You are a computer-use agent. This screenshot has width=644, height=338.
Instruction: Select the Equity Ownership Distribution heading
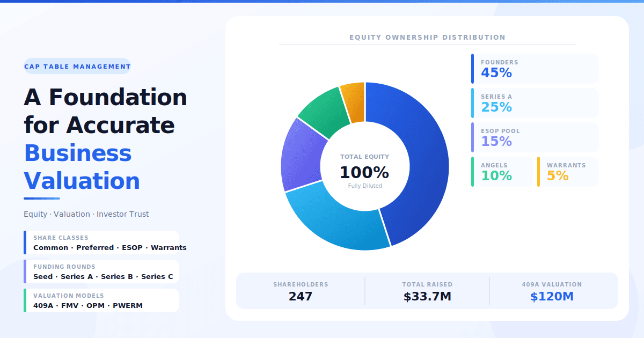[427, 37]
